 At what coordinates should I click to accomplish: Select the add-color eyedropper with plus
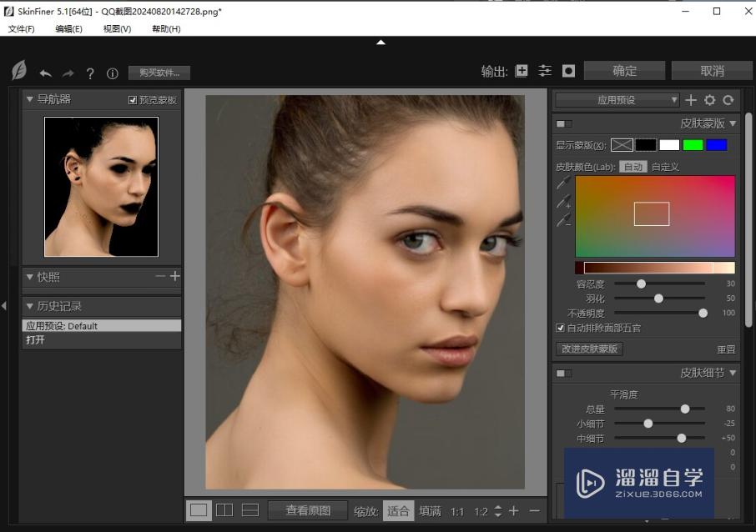(564, 201)
